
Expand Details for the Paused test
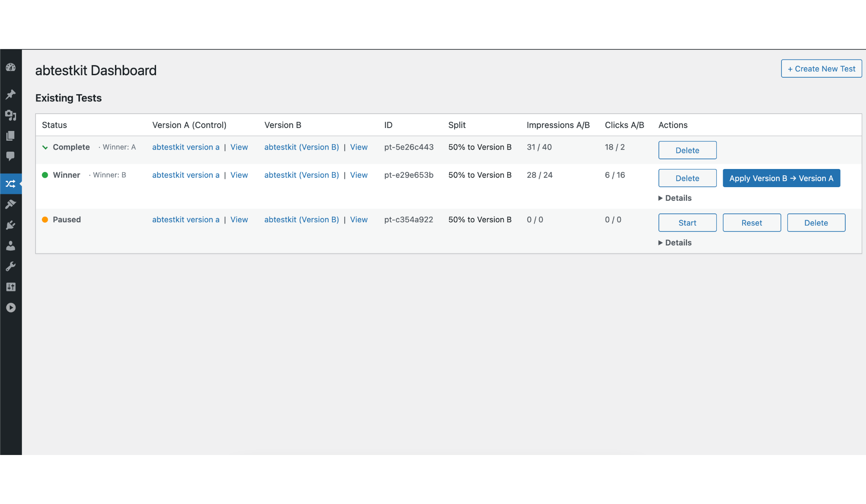674,242
